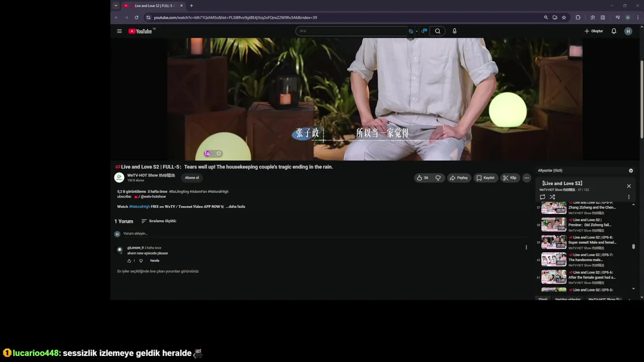Image resolution: width=644 pixels, height=362 pixels.
Task: Open the Sıralama ölçütü sort dropdown
Action: click(x=158, y=221)
